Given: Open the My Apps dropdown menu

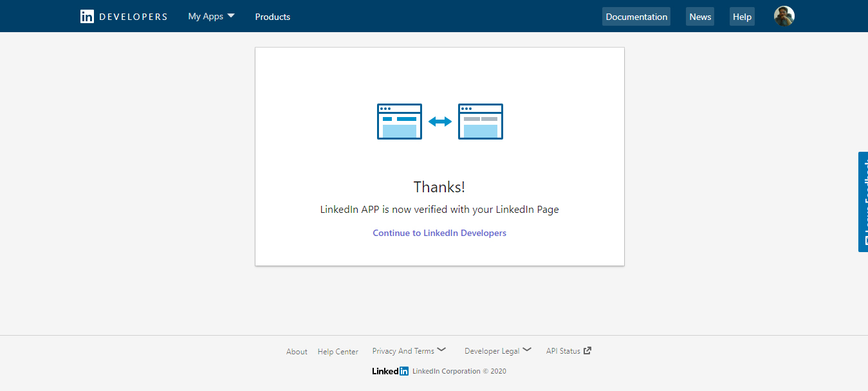Looking at the screenshot, I should [211, 17].
